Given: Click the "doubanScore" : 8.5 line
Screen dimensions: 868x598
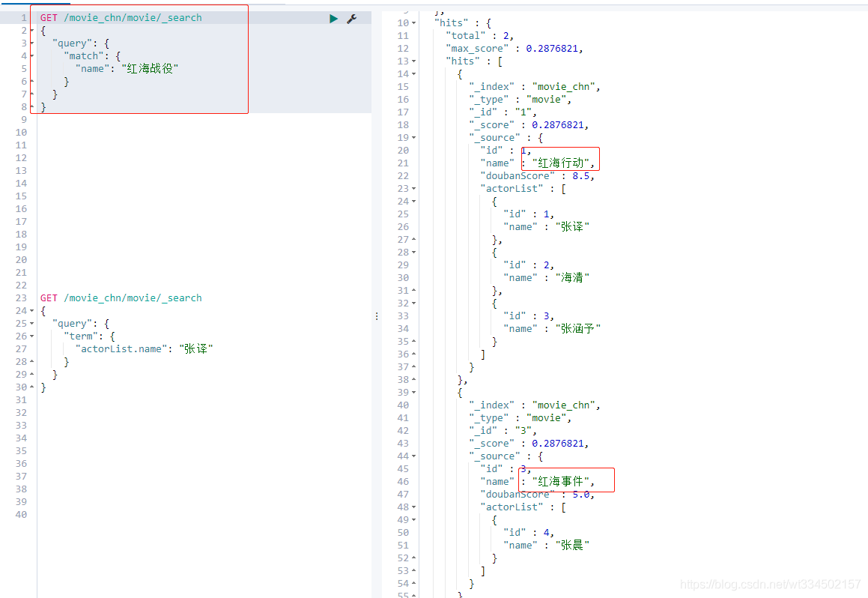Looking at the screenshot, I should tap(537, 175).
